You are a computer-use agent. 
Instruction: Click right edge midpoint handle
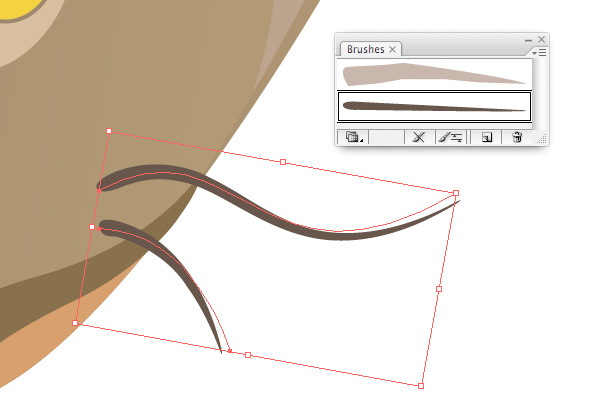(x=439, y=289)
